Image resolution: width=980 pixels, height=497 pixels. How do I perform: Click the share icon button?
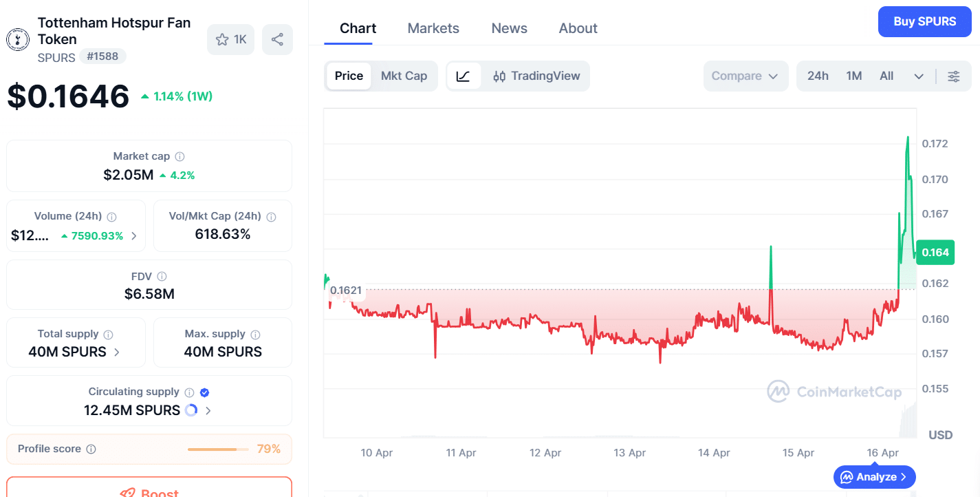tap(277, 40)
